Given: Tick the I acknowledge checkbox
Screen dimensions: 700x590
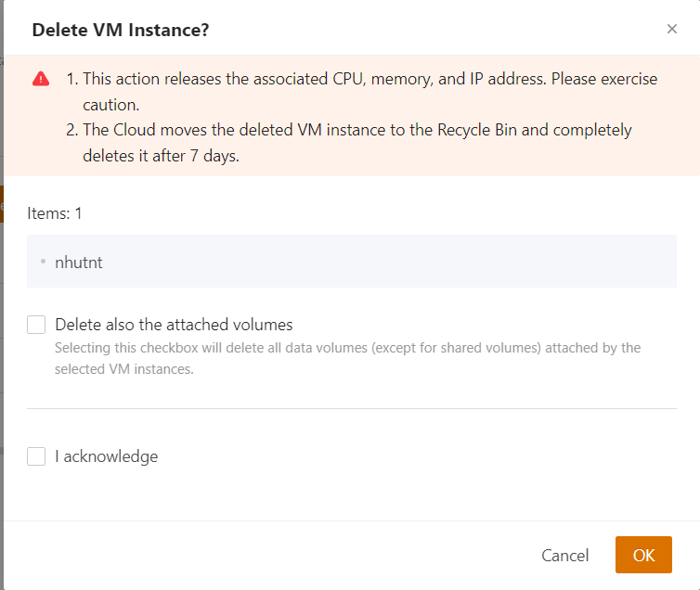Looking at the screenshot, I should pyautogui.click(x=36, y=456).
